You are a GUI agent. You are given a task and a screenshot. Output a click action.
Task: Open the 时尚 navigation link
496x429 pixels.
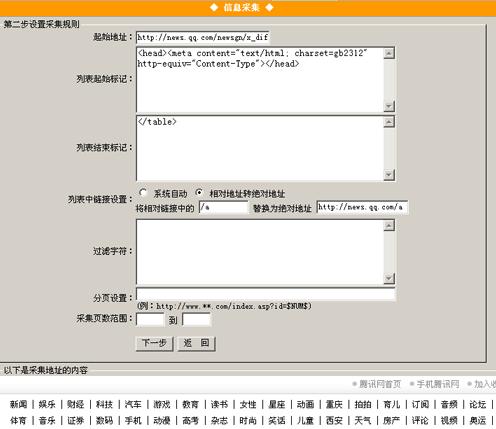tap(248, 420)
